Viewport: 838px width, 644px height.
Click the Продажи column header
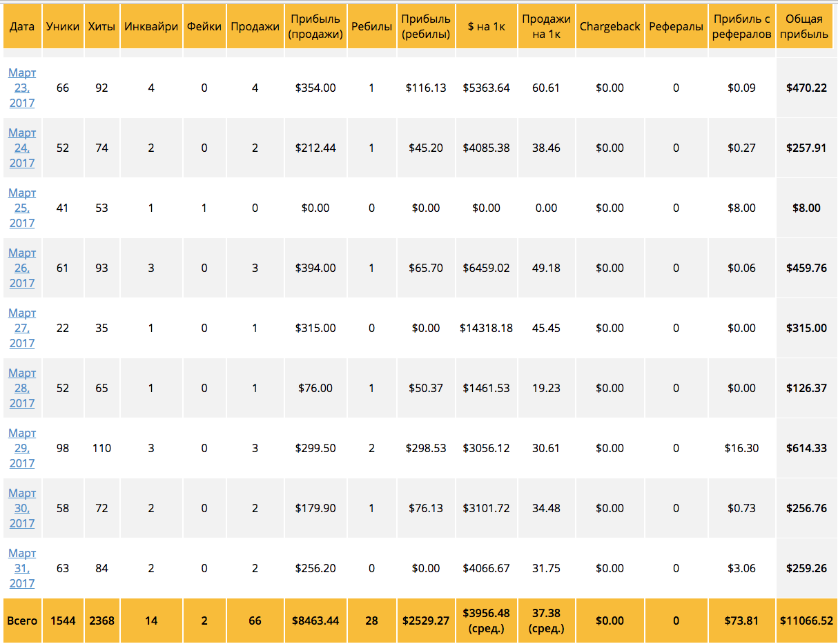click(255, 27)
